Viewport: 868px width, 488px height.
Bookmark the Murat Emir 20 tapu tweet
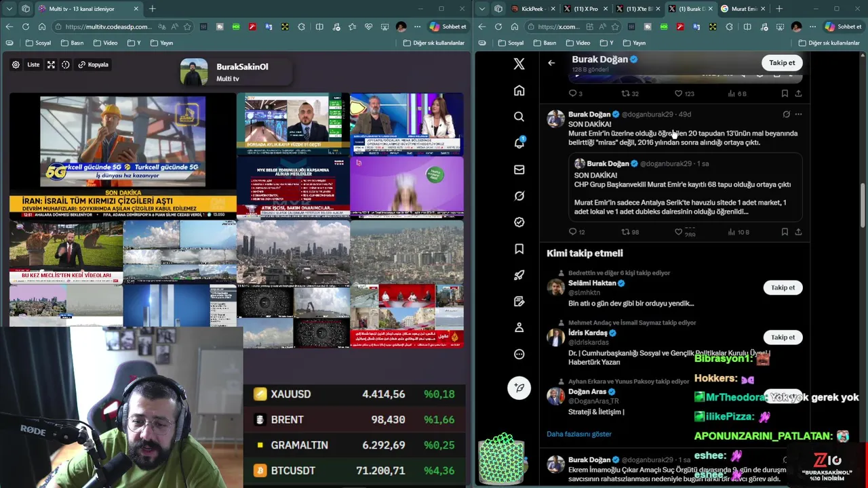click(785, 232)
